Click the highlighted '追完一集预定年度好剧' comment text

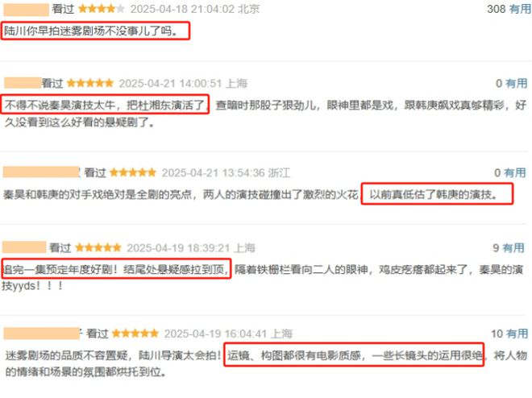click(x=60, y=270)
